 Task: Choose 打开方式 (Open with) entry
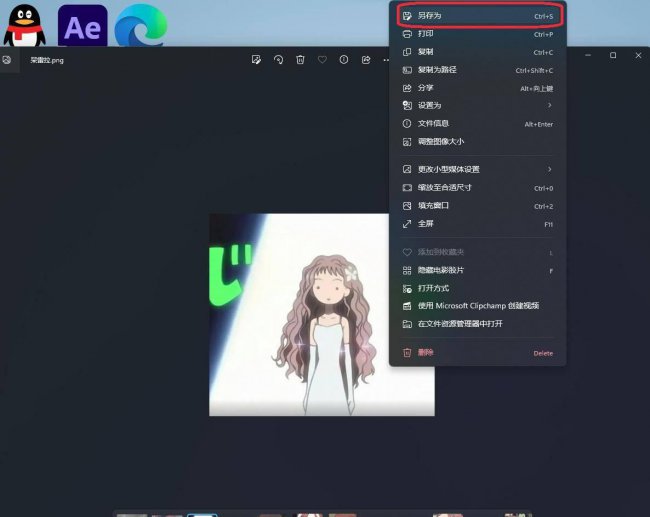[x=478, y=288]
